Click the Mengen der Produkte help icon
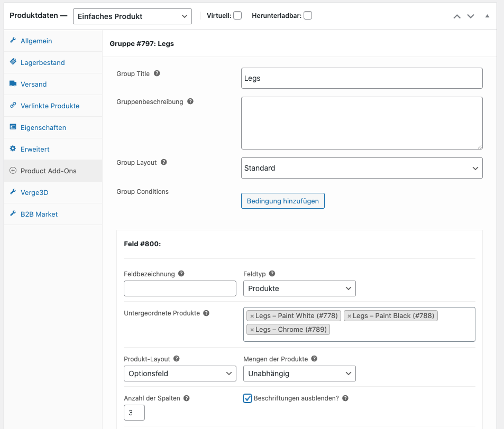Viewport: 504px width, 429px height. click(314, 359)
